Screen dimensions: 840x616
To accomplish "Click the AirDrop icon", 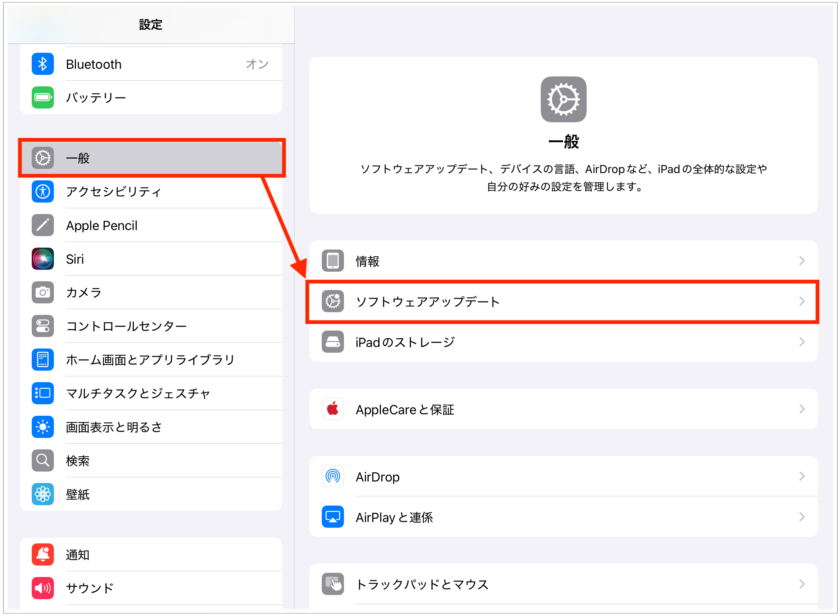I will [x=332, y=477].
